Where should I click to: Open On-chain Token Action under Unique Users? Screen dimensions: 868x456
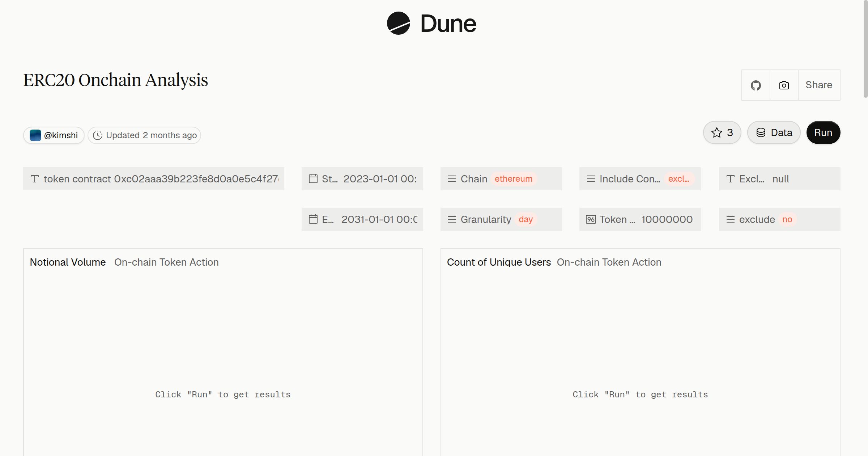(x=609, y=262)
